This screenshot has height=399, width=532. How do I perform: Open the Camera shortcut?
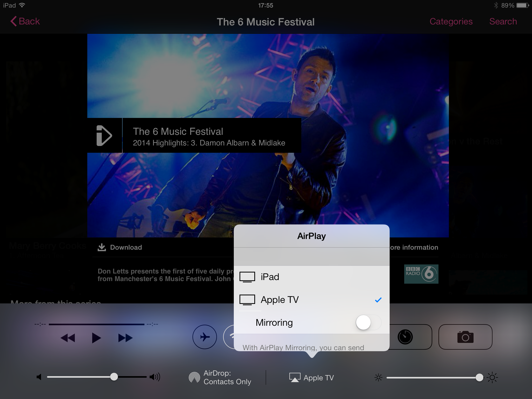(x=465, y=337)
